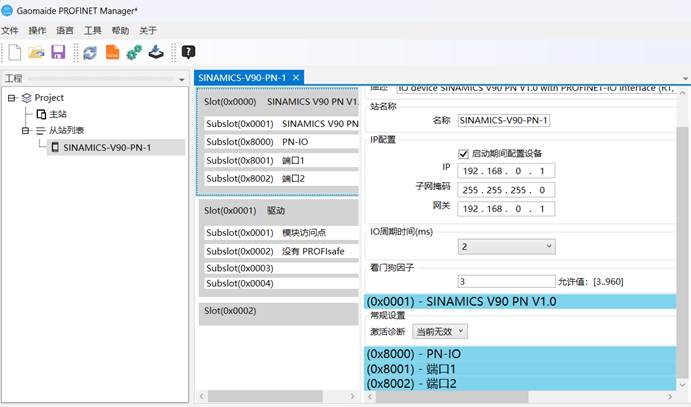691x407 pixels.
Task: Click the 从站列表 list icon
Action: [x=41, y=130]
